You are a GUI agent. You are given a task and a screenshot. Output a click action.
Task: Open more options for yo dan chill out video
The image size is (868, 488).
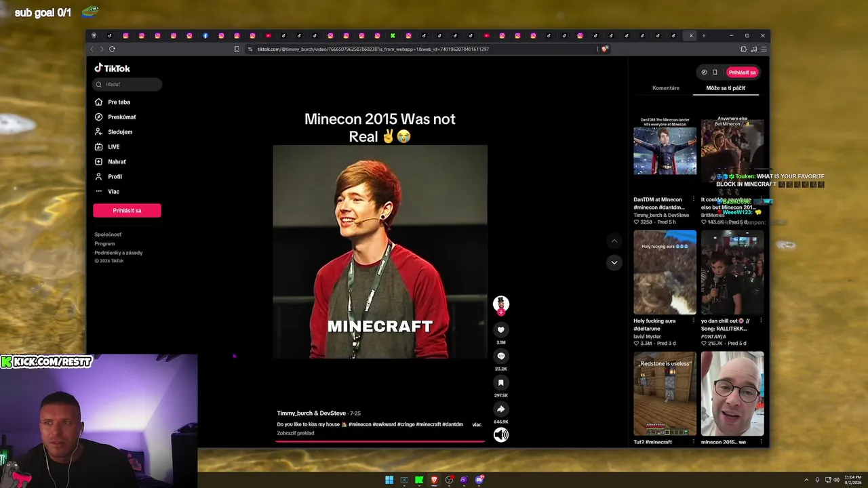(x=760, y=321)
